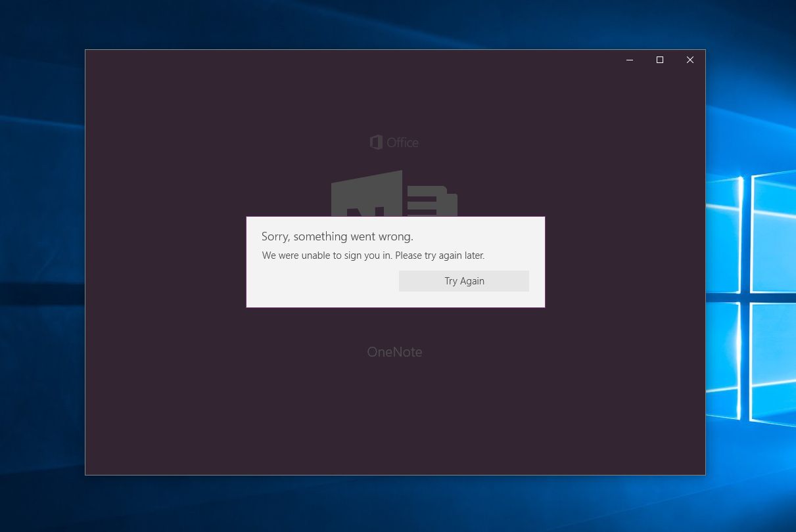796x532 pixels.
Task: Click the 'Sorry, something went wrong.' heading
Action: [x=337, y=236]
